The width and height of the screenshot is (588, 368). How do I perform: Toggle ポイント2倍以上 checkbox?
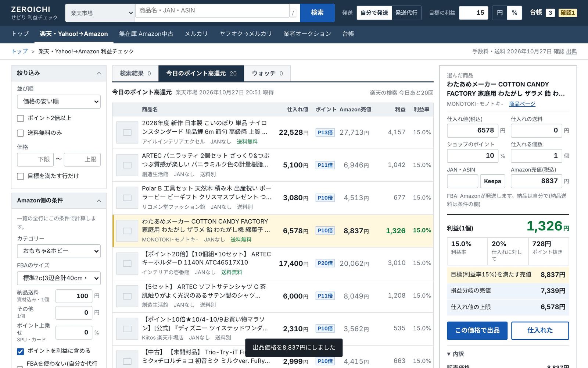(x=21, y=118)
